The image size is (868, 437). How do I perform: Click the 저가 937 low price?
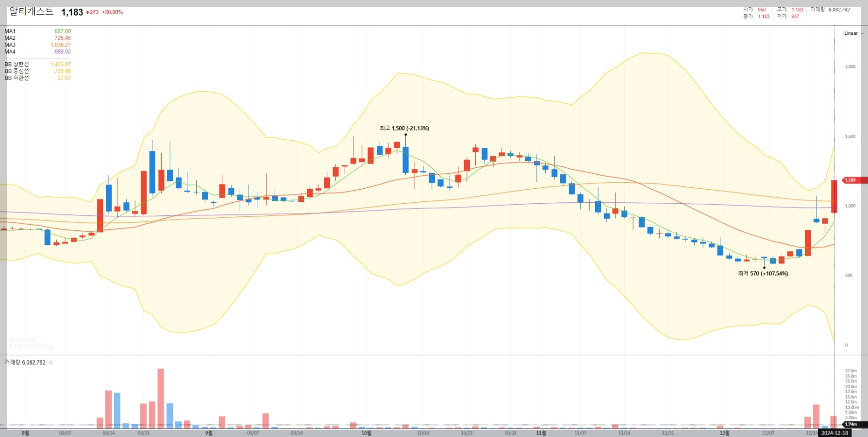(x=788, y=16)
